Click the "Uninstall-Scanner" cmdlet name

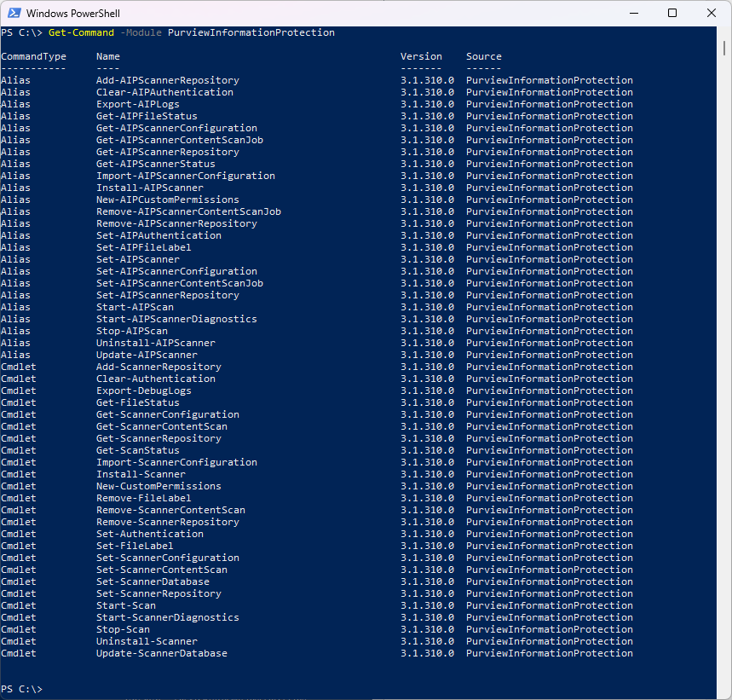pos(147,642)
